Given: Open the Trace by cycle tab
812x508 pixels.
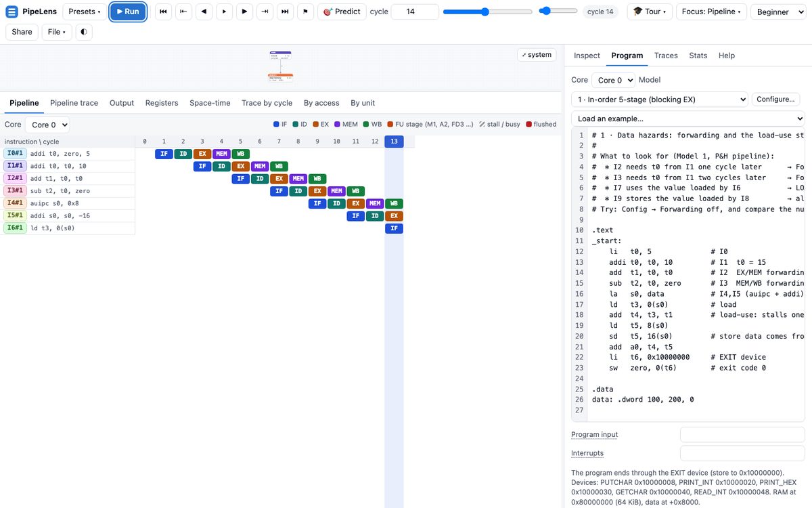Looking at the screenshot, I should coord(267,103).
